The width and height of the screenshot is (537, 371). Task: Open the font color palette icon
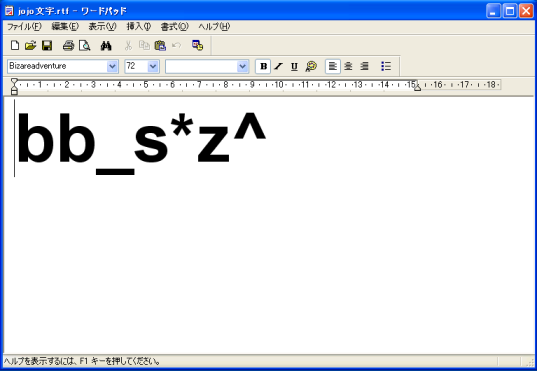(x=311, y=66)
